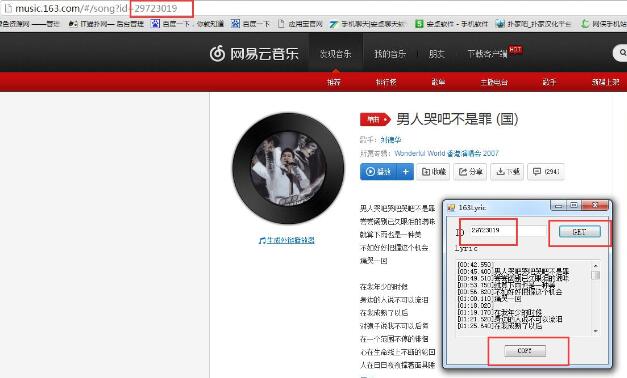Switch to 发现音乐 tab

tap(335, 54)
